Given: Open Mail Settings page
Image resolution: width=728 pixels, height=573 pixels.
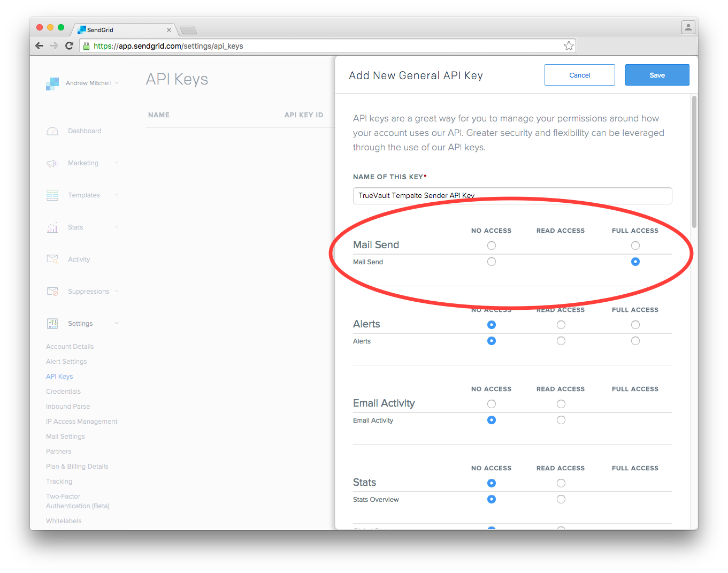Looking at the screenshot, I should coord(65,437).
